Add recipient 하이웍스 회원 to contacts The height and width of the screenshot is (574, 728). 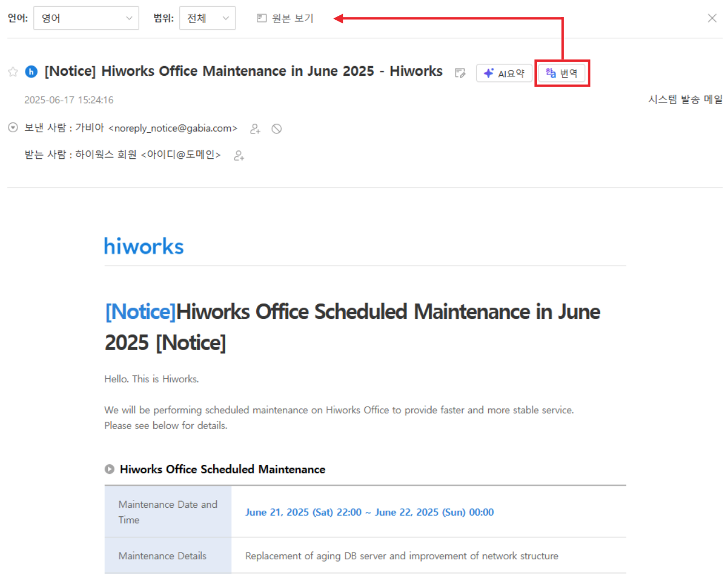[x=239, y=156]
